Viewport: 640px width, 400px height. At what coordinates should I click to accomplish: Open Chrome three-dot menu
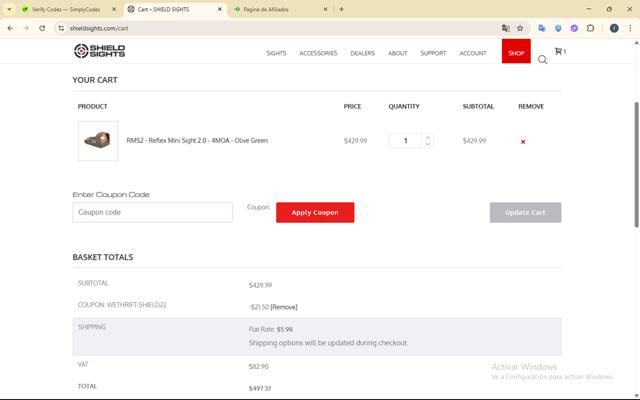point(630,28)
